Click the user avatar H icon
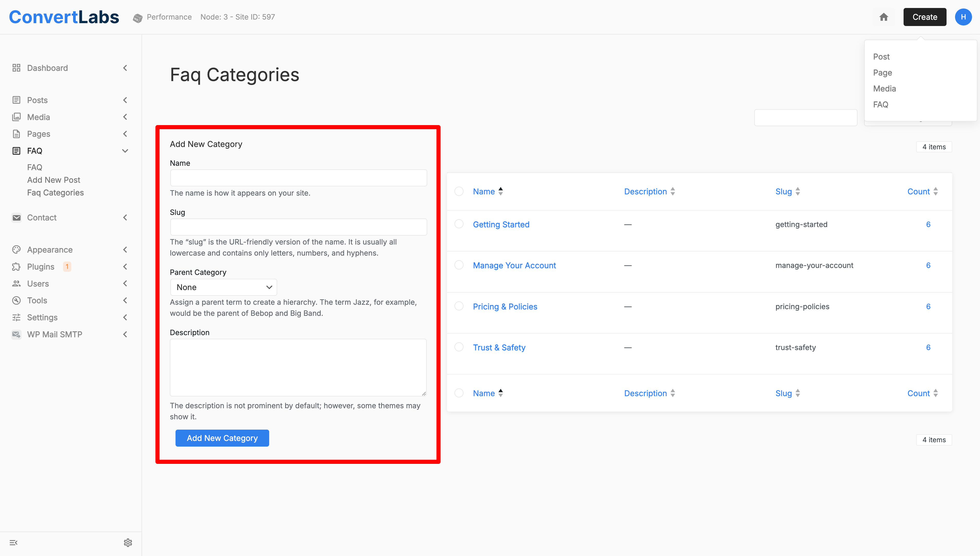 tap(963, 17)
